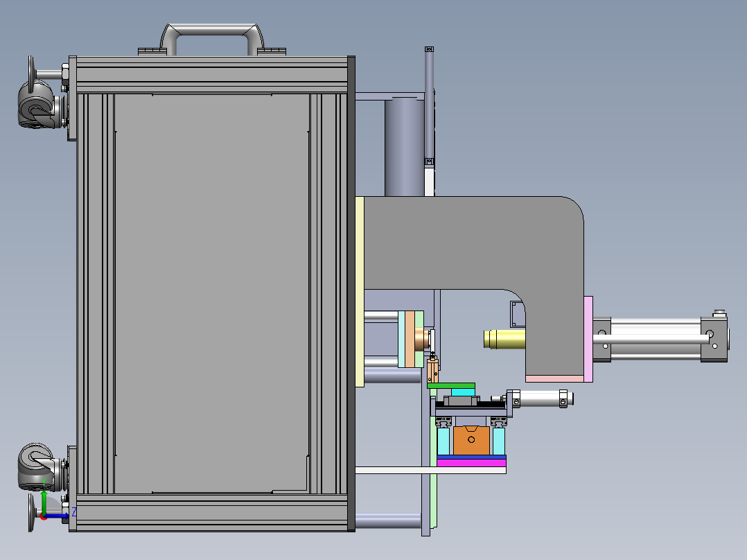Select the upright gray cylinder above the arm

[404, 147]
